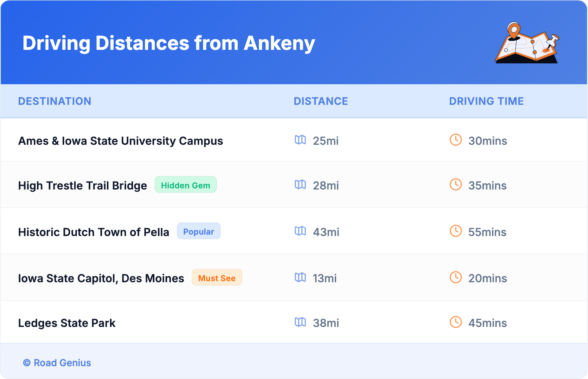Select Ames & Iowa State University Campus
Viewport: 588px width, 379px height.
[121, 141]
